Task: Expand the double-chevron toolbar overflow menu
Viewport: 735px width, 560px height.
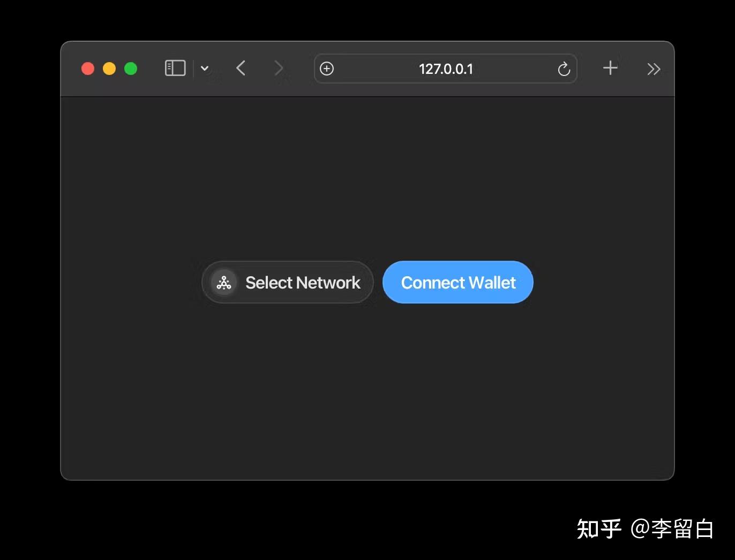Action: (x=653, y=69)
